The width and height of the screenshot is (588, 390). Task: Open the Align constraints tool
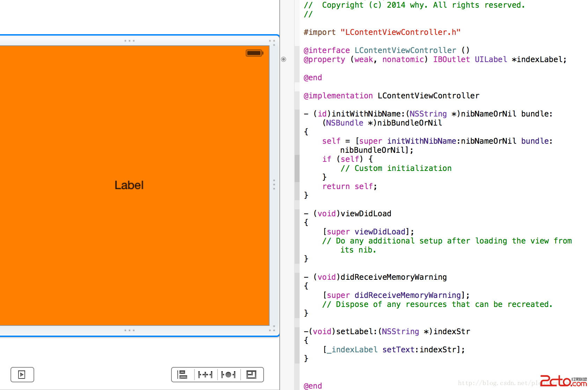(182, 375)
